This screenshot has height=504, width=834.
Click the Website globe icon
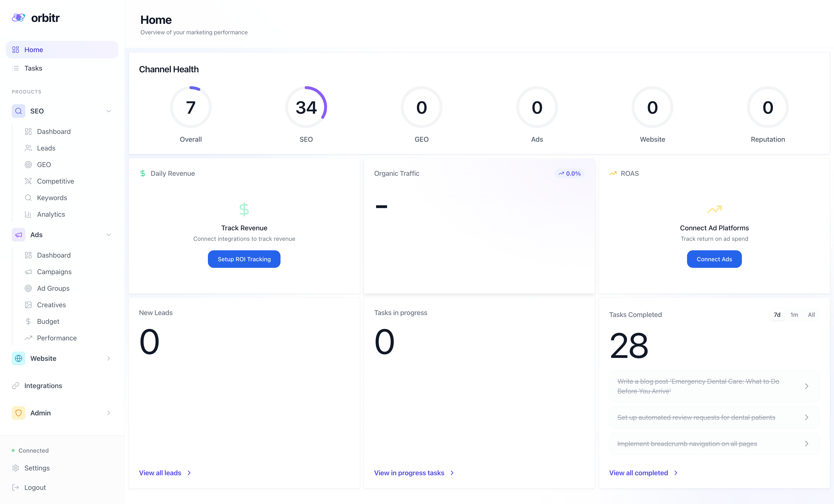coord(18,358)
